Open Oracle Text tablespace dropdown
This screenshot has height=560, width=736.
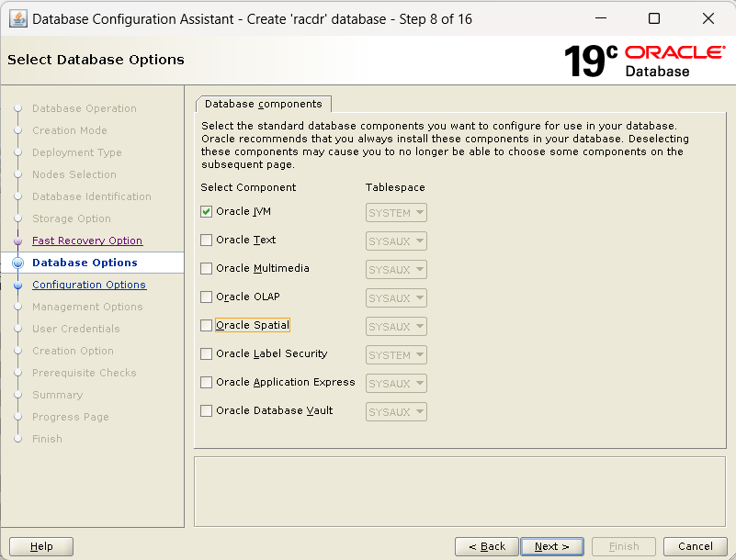[396, 241]
